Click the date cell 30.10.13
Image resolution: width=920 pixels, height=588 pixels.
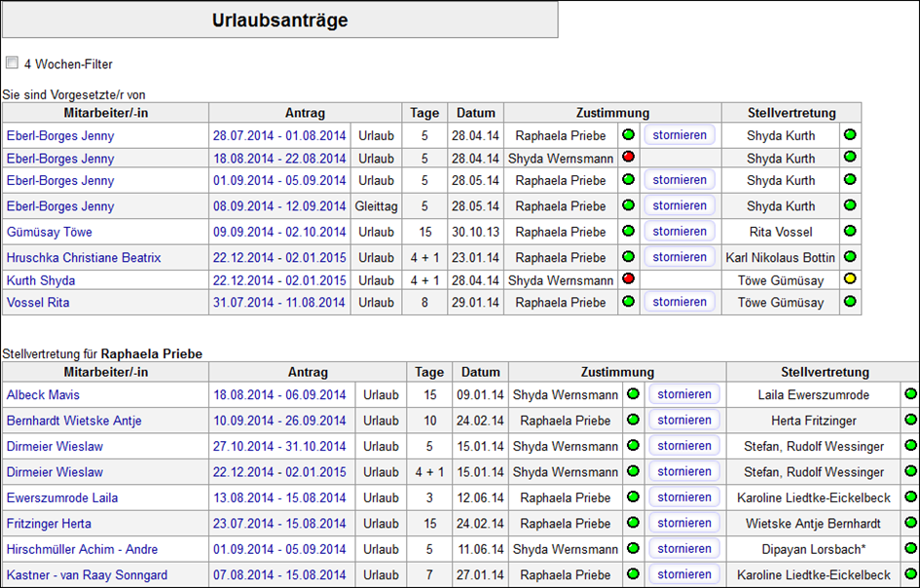point(475,232)
